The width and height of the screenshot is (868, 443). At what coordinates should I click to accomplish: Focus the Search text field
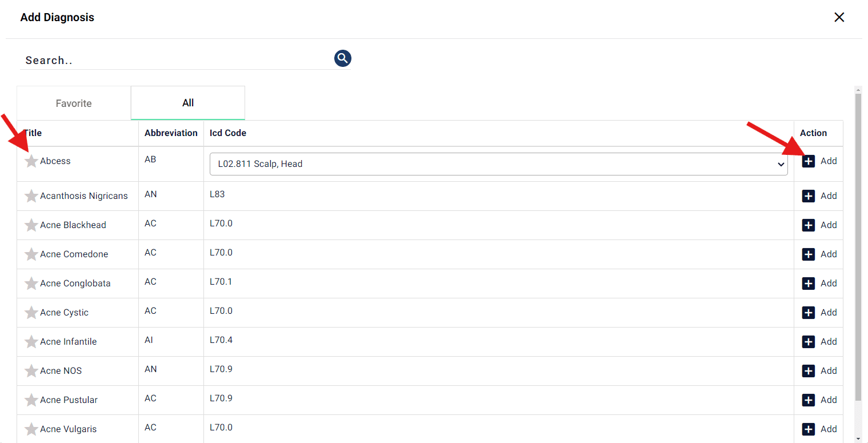point(171,61)
